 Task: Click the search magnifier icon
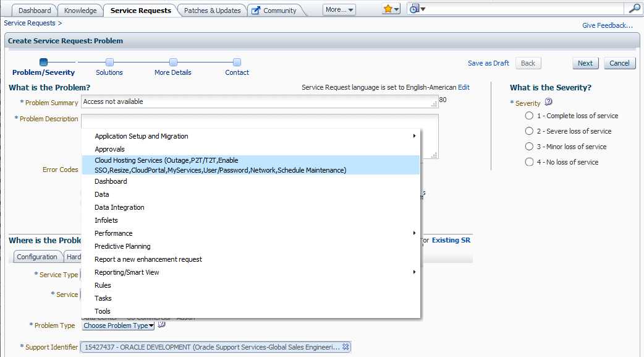pos(634,9)
